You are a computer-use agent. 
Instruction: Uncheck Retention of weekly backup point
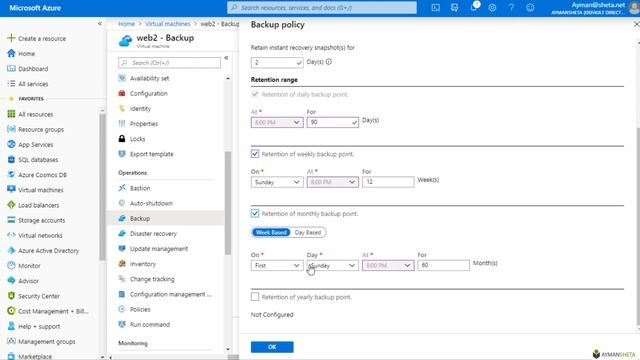tap(255, 154)
